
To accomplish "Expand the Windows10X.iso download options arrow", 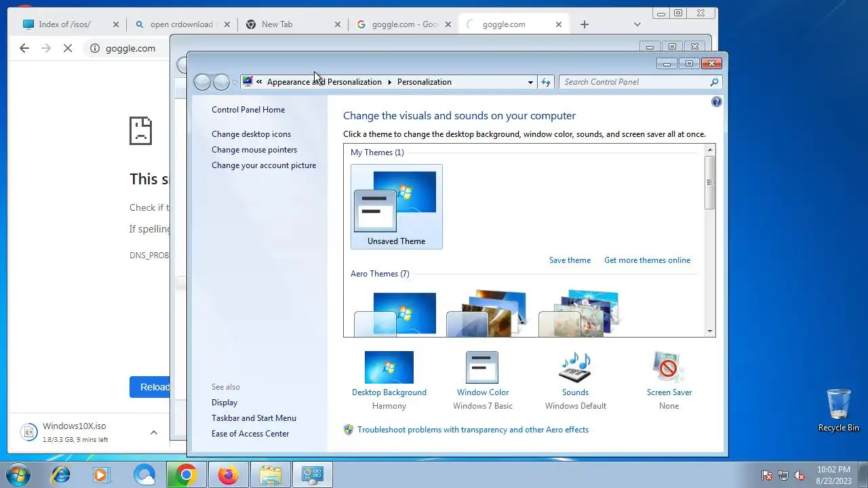I will coord(154,432).
